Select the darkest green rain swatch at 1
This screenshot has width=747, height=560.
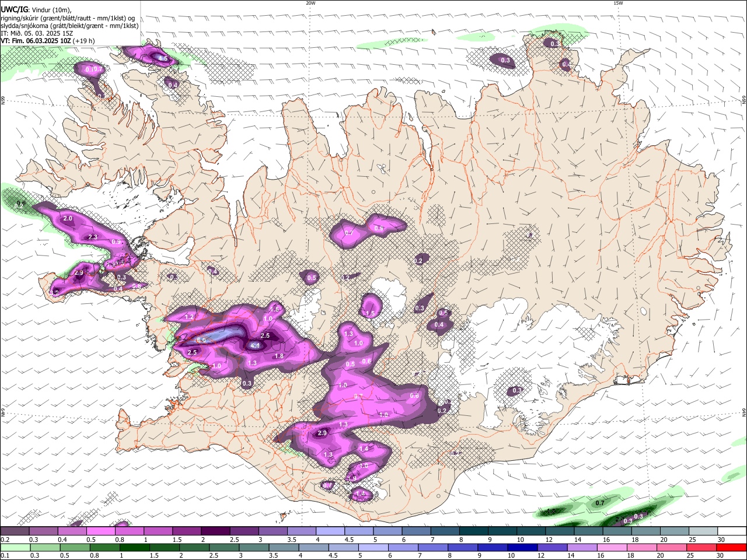click(134, 547)
